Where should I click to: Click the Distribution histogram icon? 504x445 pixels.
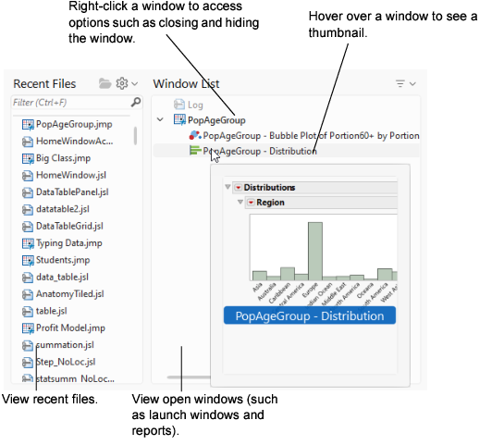195,150
